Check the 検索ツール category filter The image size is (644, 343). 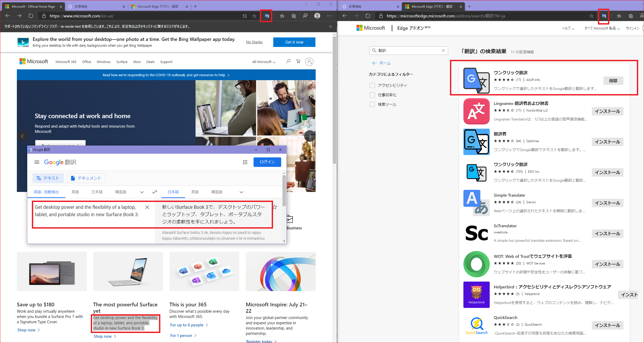372,104
